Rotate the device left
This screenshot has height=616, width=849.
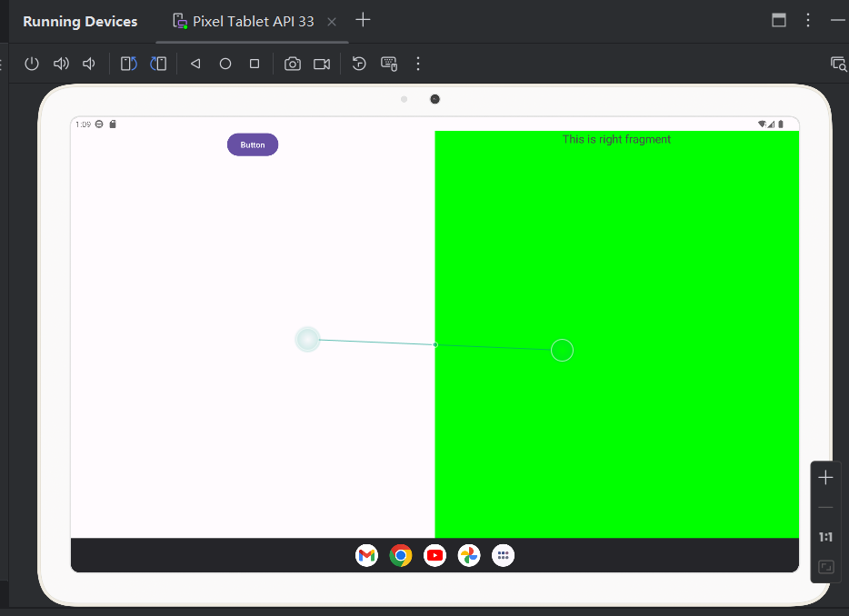point(129,64)
